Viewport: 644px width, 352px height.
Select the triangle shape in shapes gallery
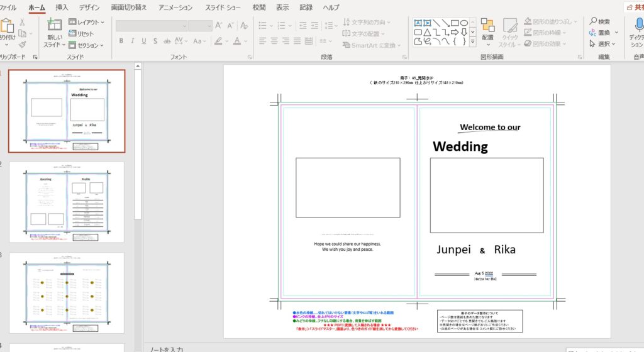427,32
